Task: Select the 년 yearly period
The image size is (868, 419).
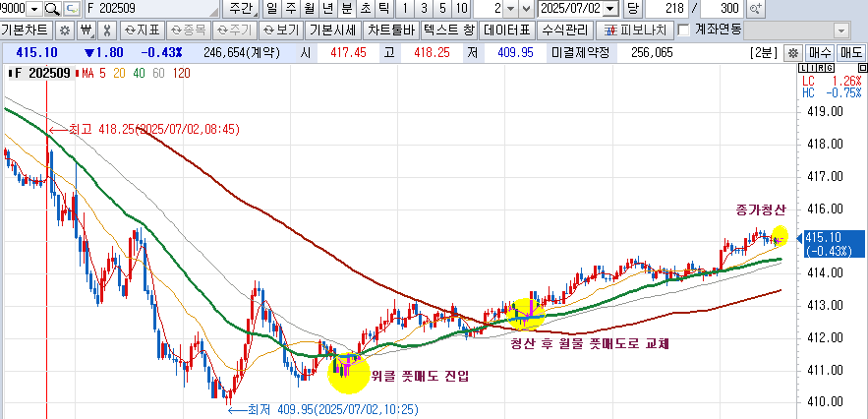Action: (x=327, y=8)
